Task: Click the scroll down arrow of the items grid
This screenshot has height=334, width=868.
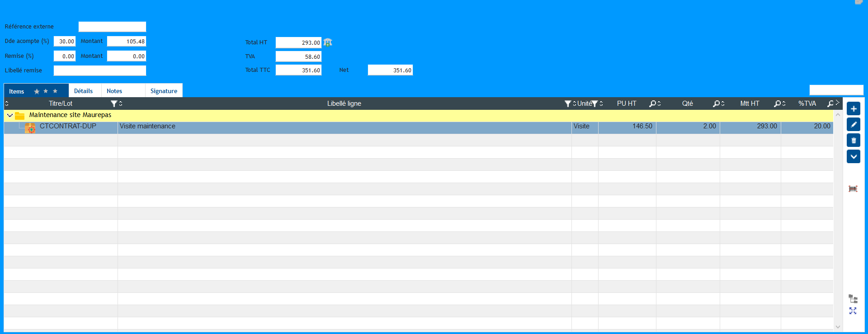Action: [838, 326]
